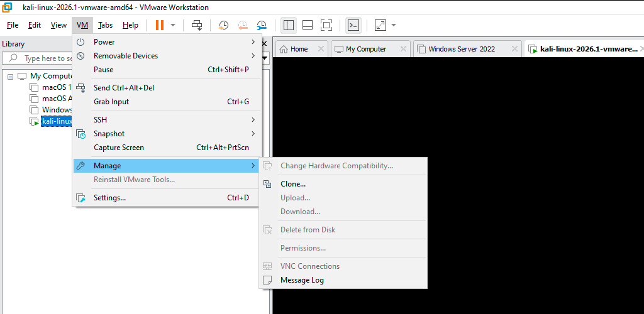
Task: Open Snapshot Manager from the toolbar
Action: coord(262,25)
